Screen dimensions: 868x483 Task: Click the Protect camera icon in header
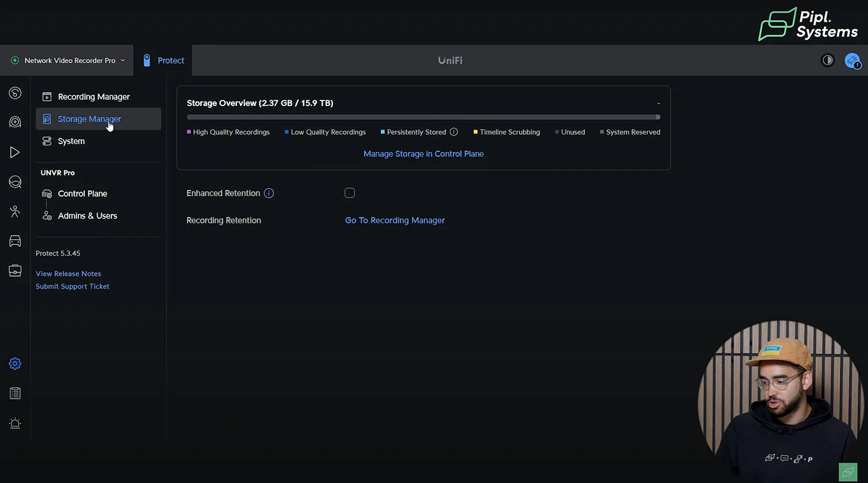[147, 60]
